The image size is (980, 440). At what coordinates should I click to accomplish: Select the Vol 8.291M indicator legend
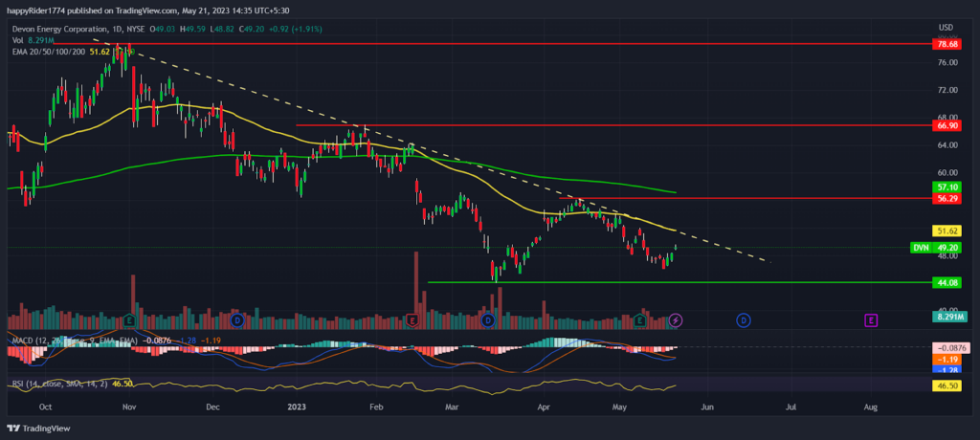(x=33, y=40)
